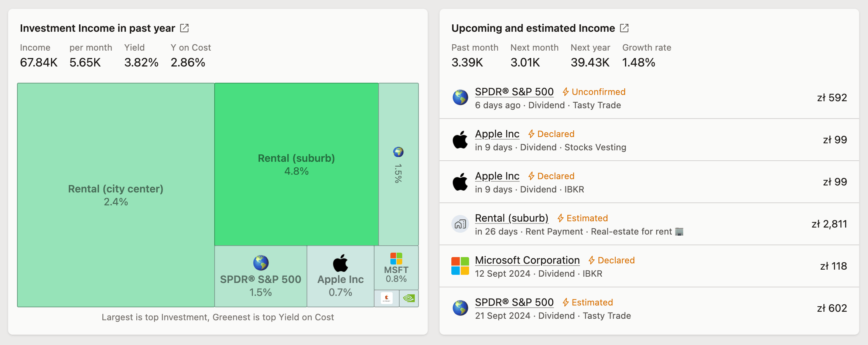Click the Investment Income in past year heading
This screenshot has height=345, width=868.
(x=98, y=28)
